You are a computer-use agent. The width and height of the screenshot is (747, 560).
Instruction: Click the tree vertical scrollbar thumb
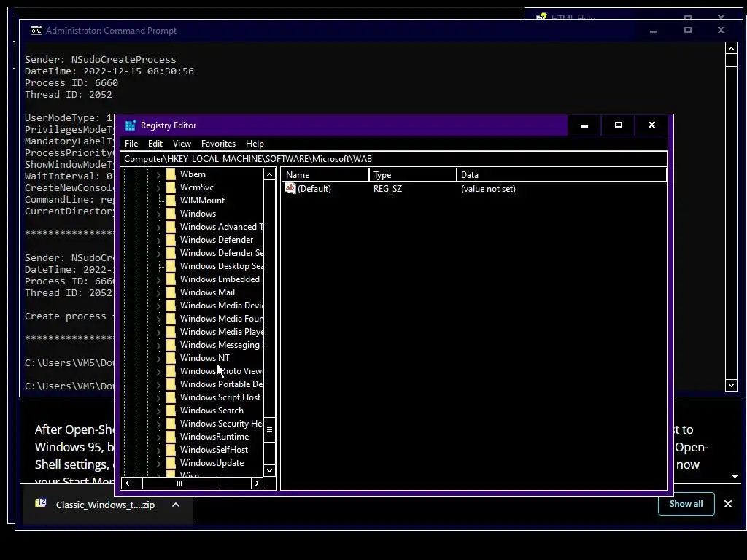(269, 429)
